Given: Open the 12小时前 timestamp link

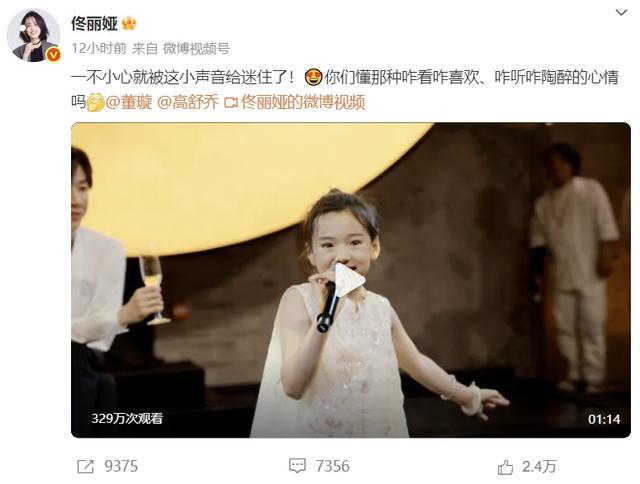Looking at the screenshot, I should (99, 49).
